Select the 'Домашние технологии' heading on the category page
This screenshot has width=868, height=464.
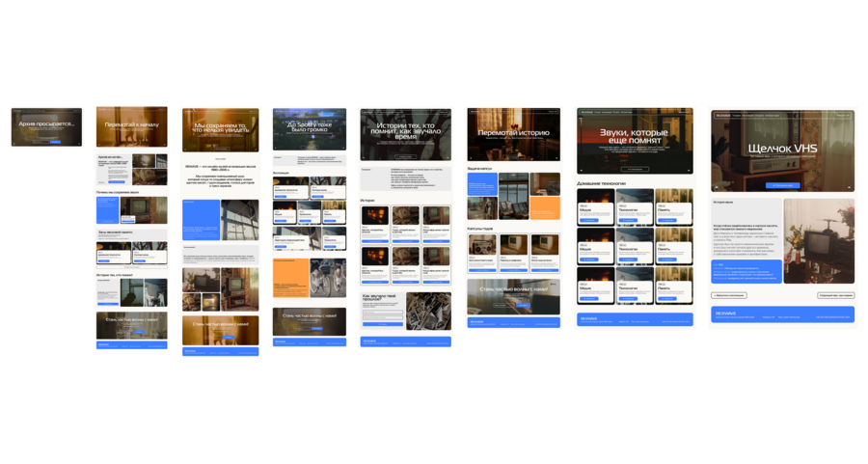[601, 183]
